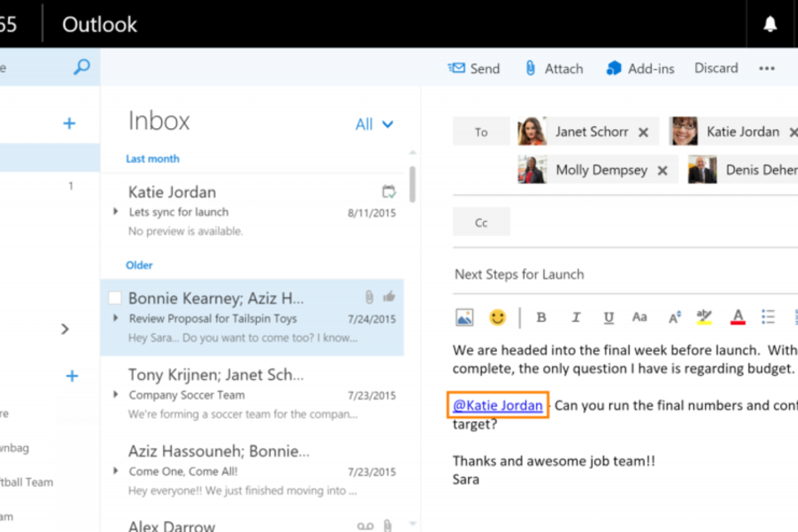Click the message list scrollbar thumb
The width and height of the screenshot is (798, 532).
[412, 184]
